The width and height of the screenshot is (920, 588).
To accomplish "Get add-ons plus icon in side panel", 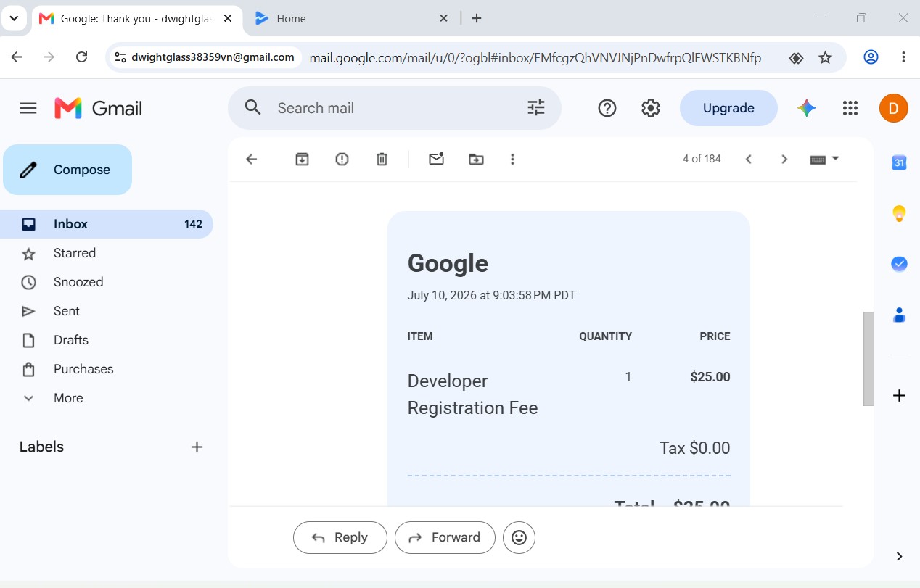I will 899,395.
